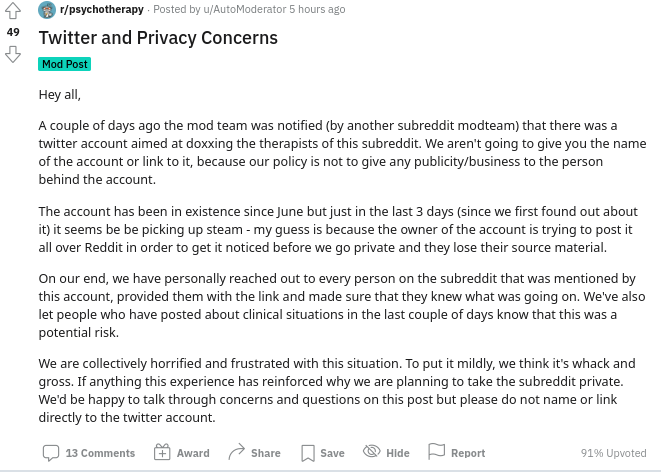This screenshot has width=661, height=472.
Task: Click the Hide crossed-eye icon
Action: click(x=372, y=451)
